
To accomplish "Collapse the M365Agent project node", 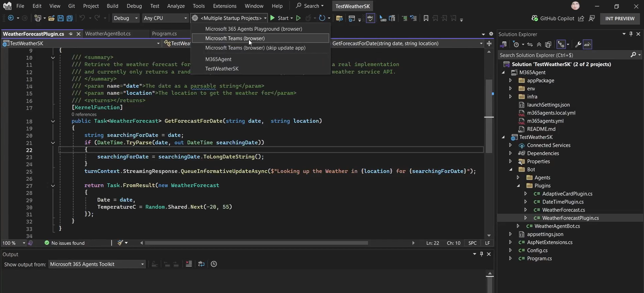I will [x=503, y=72].
